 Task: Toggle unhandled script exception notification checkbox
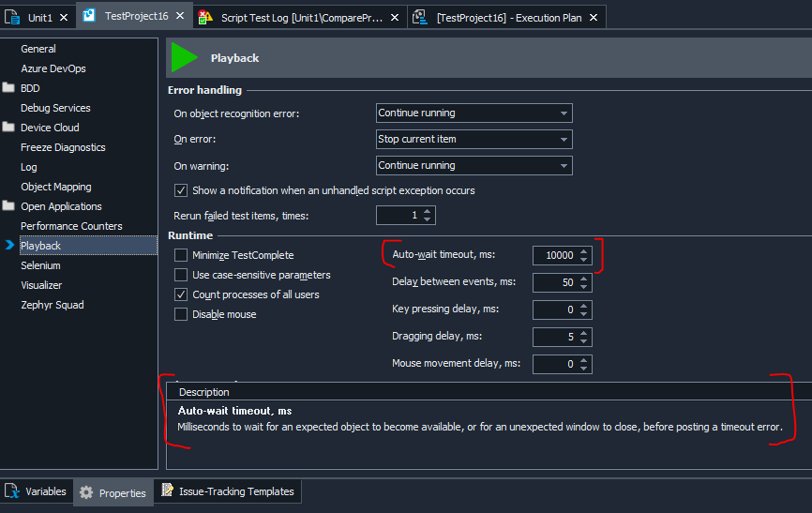tap(181, 190)
